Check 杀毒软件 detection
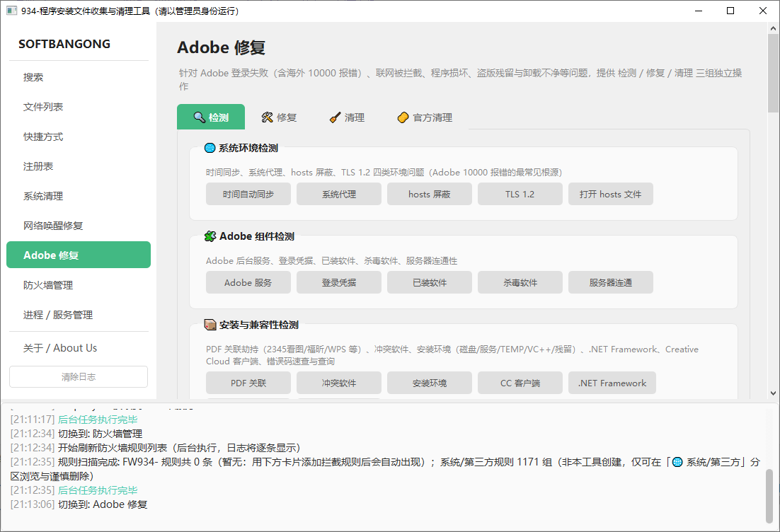The image size is (780, 532). pyautogui.click(x=520, y=282)
